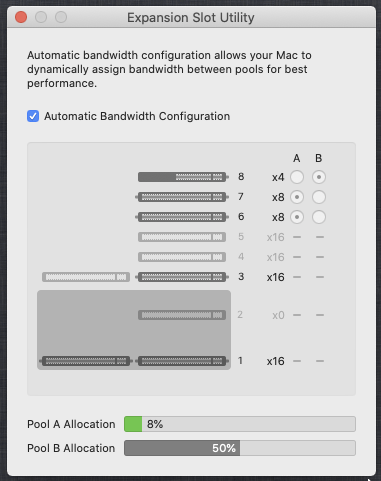Click the slot 2 icon inside MPX module
381x481 pixels.
182,315
